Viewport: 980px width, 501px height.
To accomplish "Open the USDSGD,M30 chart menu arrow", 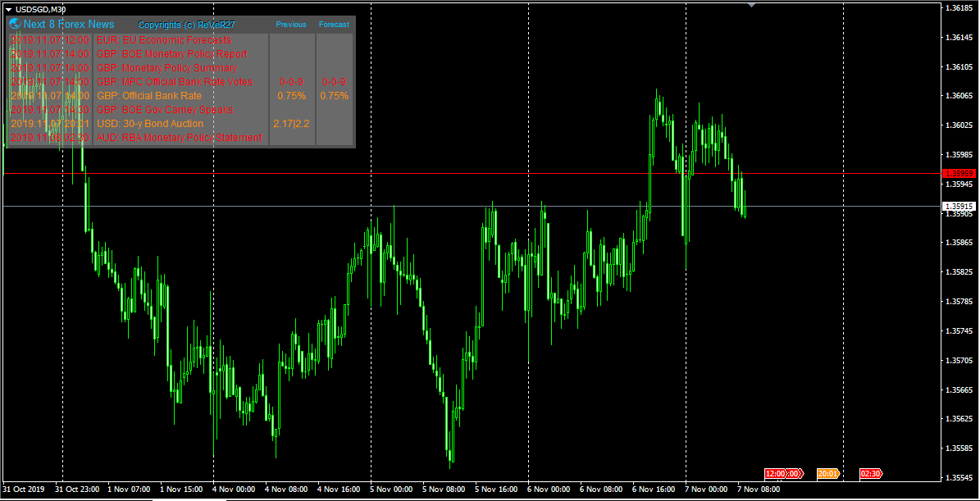I will click(9, 9).
